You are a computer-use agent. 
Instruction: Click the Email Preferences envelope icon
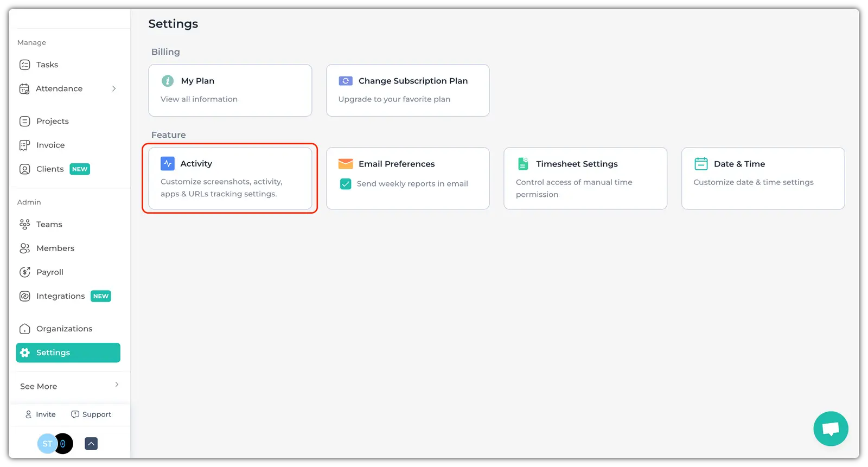346,164
